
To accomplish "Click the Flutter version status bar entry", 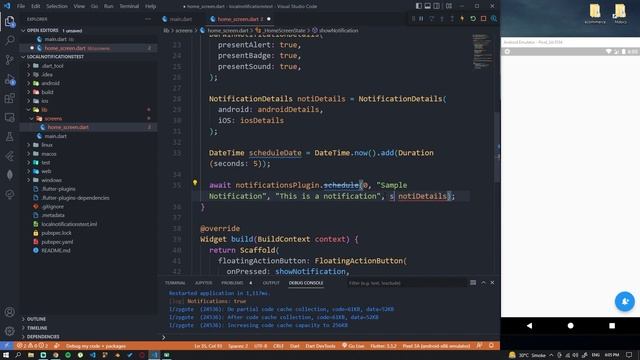I will point(383,346).
